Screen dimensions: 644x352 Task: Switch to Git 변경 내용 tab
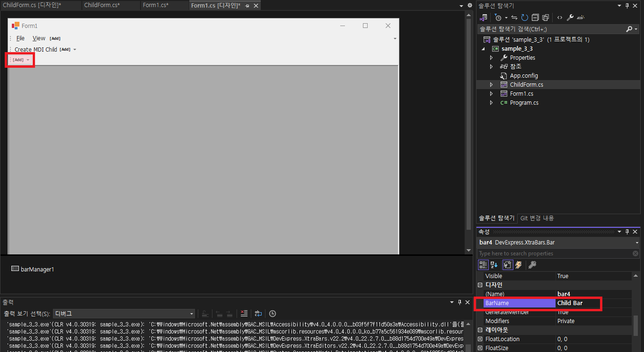[537, 218]
